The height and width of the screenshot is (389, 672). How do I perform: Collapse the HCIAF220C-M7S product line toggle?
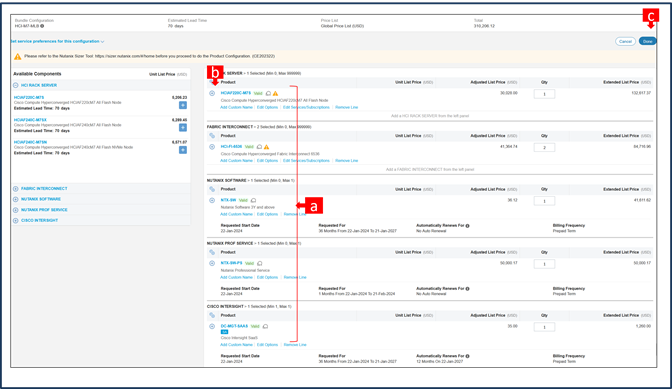coord(212,93)
